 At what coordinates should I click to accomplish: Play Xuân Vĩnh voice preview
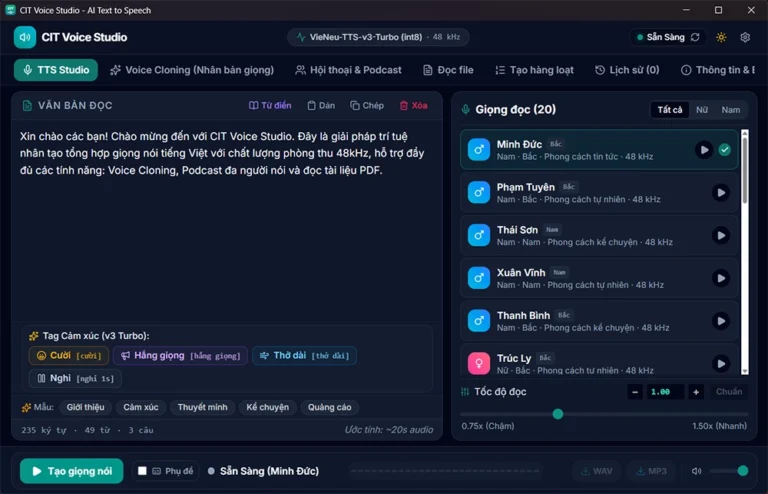(x=721, y=278)
